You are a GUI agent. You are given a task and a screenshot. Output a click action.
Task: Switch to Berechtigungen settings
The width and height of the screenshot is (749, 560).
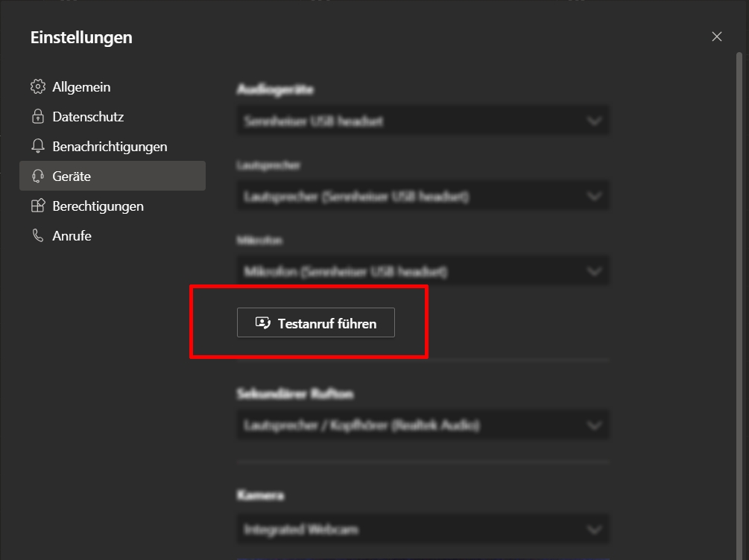click(113, 206)
